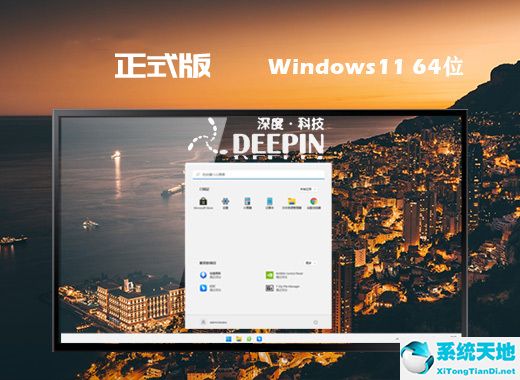The image size is (520, 380).
Task: Open the All apps button
Action: tap(308, 189)
